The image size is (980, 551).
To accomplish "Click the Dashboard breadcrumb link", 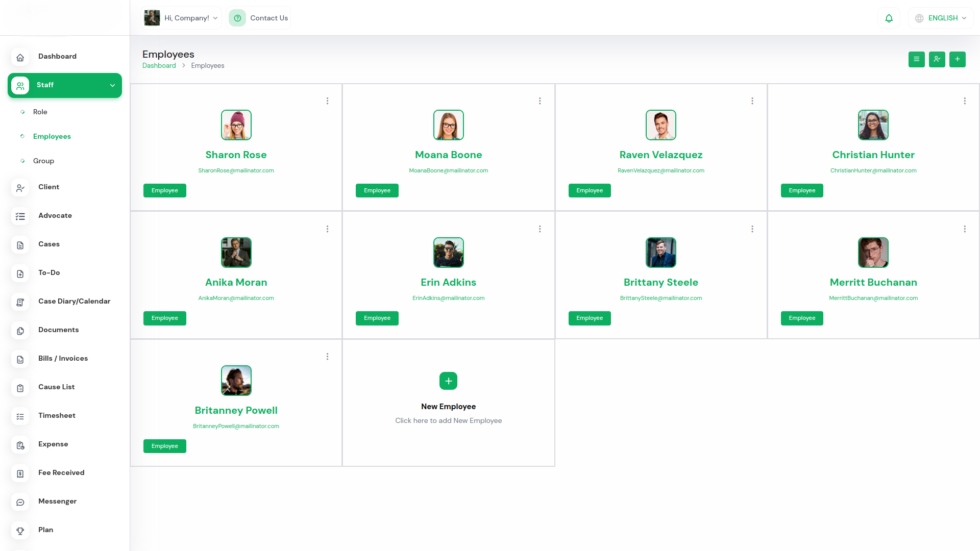I will tap(159, 66).
